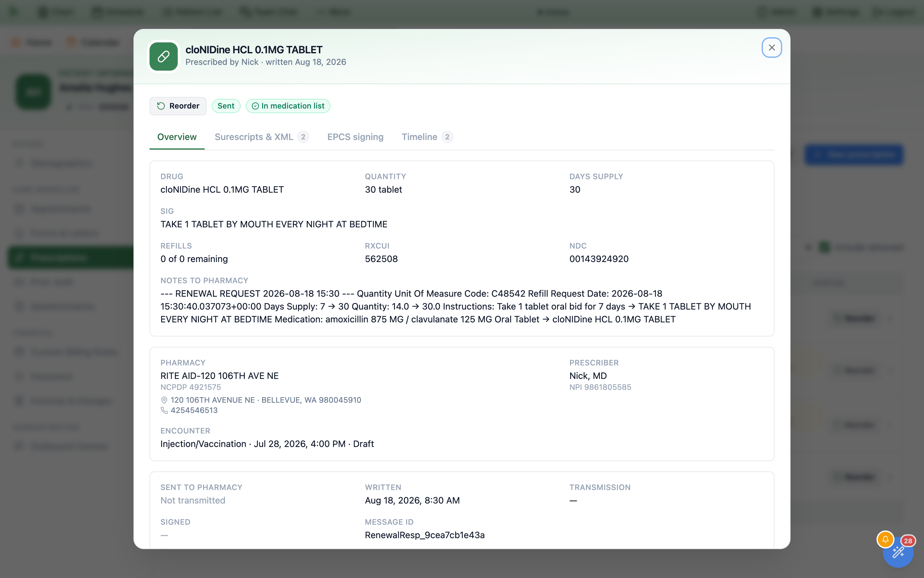Click prescriber name 'Nick, MD'
The image size is (924, 578).
click(x=588, y=376)
